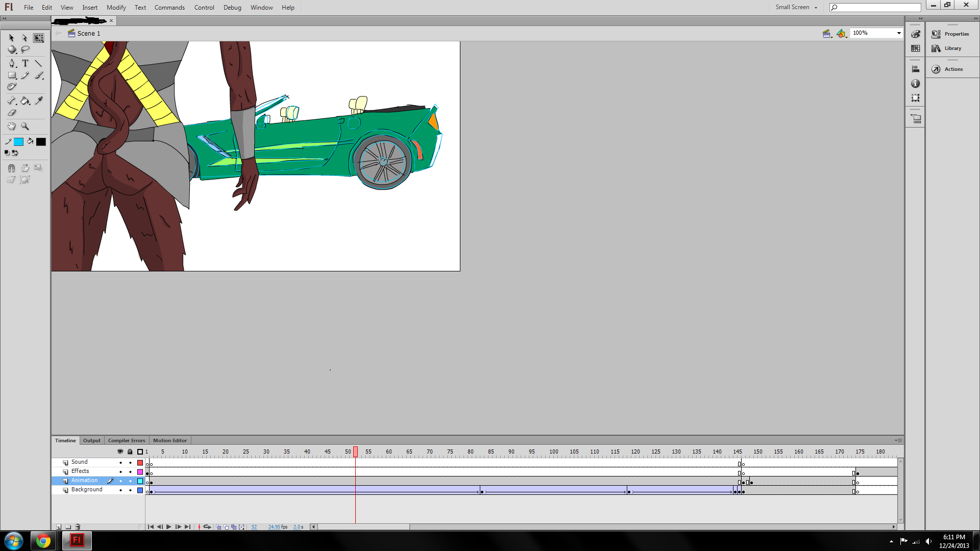Select the Line tool

point(39,63)
